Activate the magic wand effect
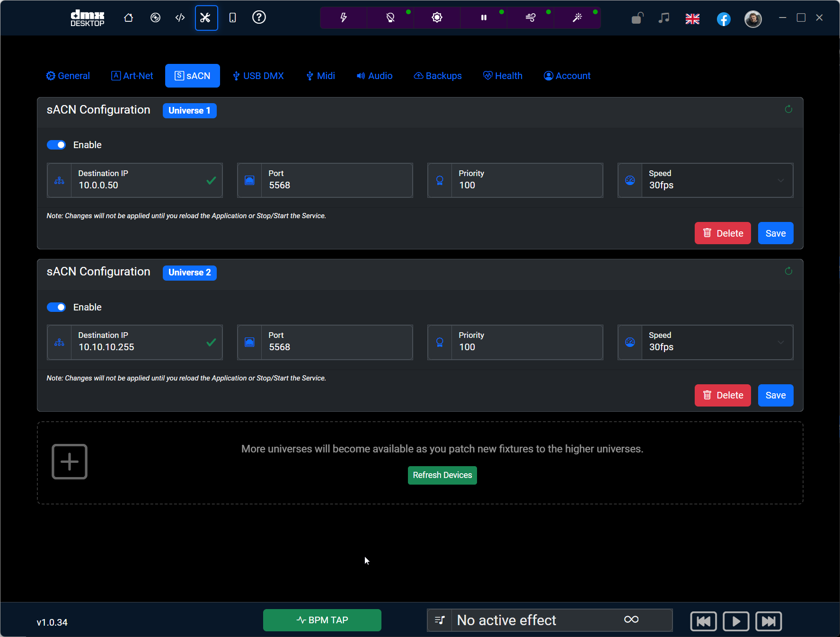Screen dimensions: 840x637 pos(577,18)
